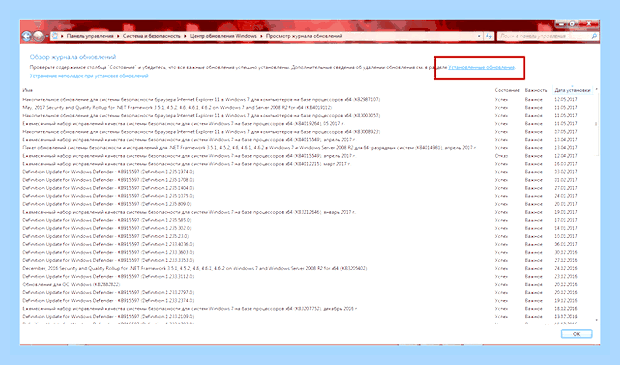
Task: Select the monthly rollup 'март 2017' row
Action: point(308,164)
